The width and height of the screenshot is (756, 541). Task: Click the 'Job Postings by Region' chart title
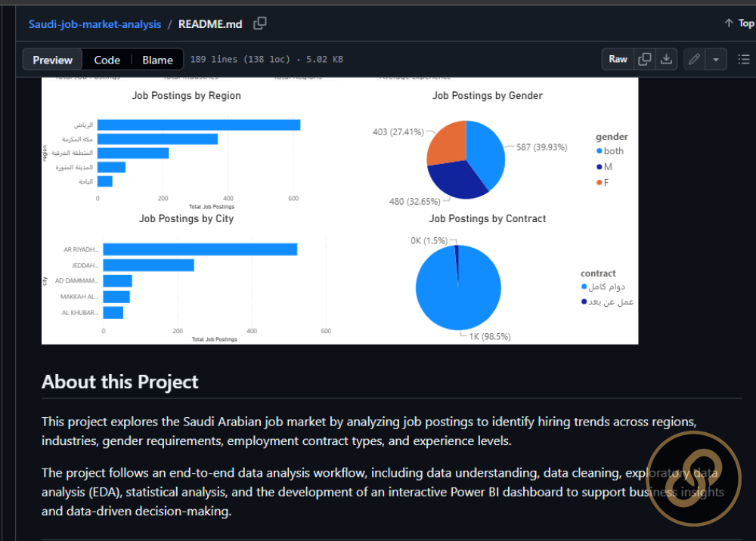click(187, 95)
